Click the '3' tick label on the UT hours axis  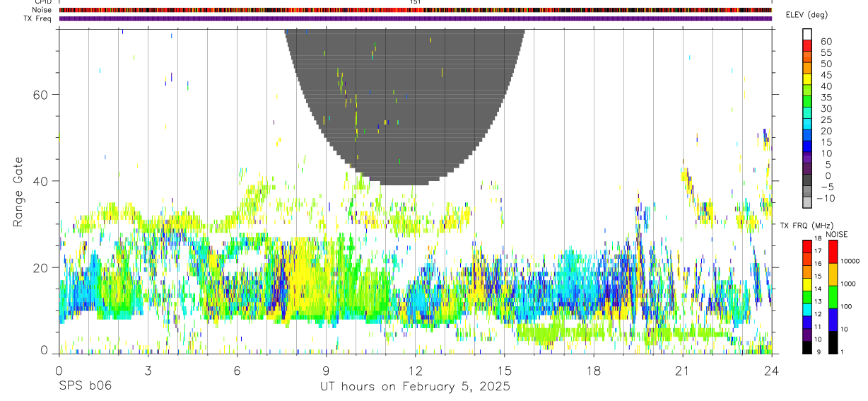[x=148, y=370]
